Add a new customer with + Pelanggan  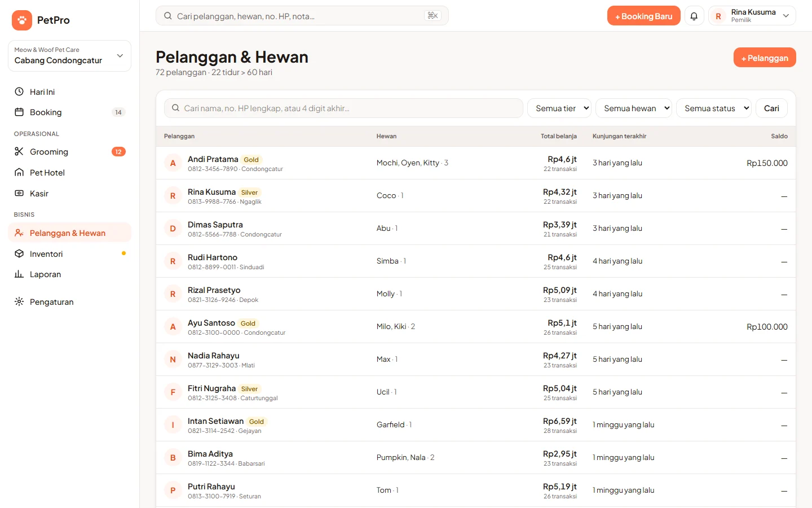765,58
